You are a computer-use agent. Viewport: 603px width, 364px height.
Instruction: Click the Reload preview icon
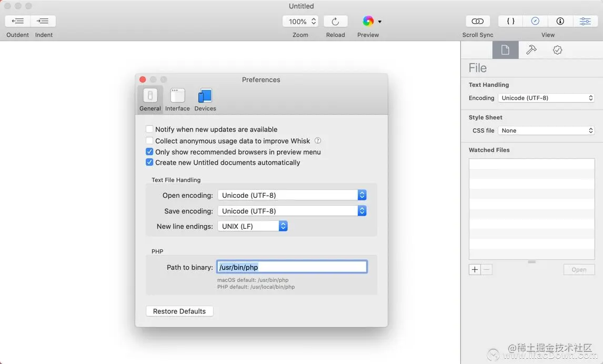point(335,21)
